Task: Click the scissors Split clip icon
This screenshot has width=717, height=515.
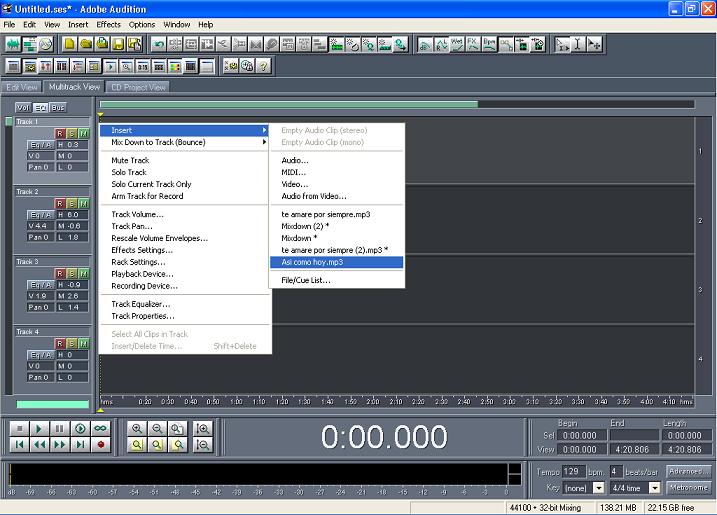Action: click(223, 44)
